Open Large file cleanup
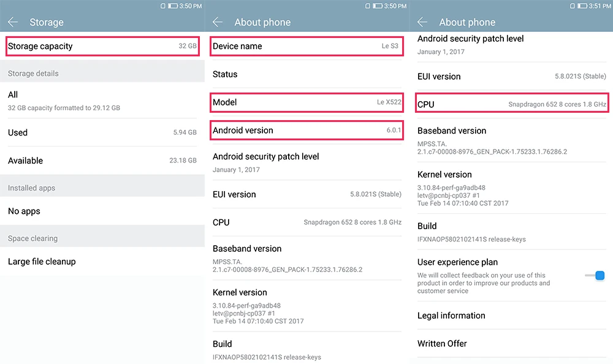Viewport: 613px width, 364px height. [102, 262]
